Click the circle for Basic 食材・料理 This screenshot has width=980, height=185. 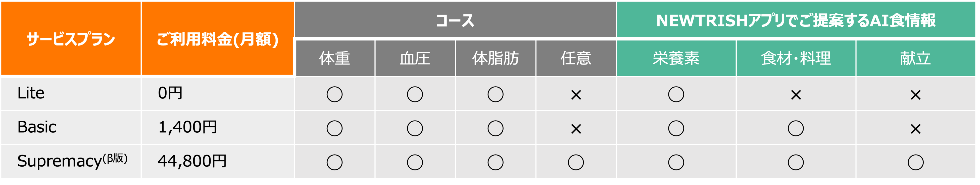[x=796, y=128]
